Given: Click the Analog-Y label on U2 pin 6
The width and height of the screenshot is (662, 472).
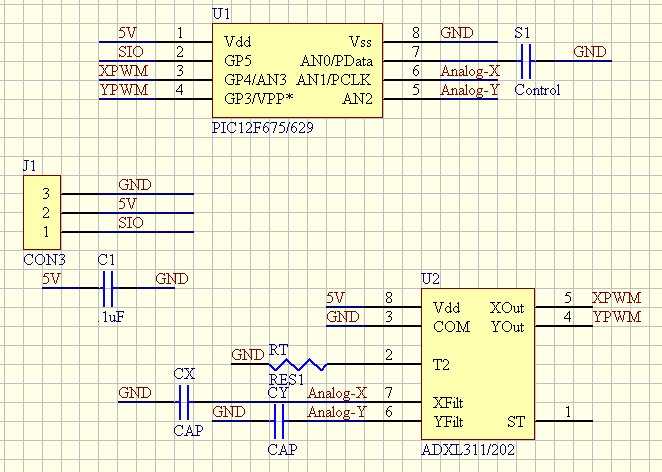Looking at the screenshot, I should [337, 412].
